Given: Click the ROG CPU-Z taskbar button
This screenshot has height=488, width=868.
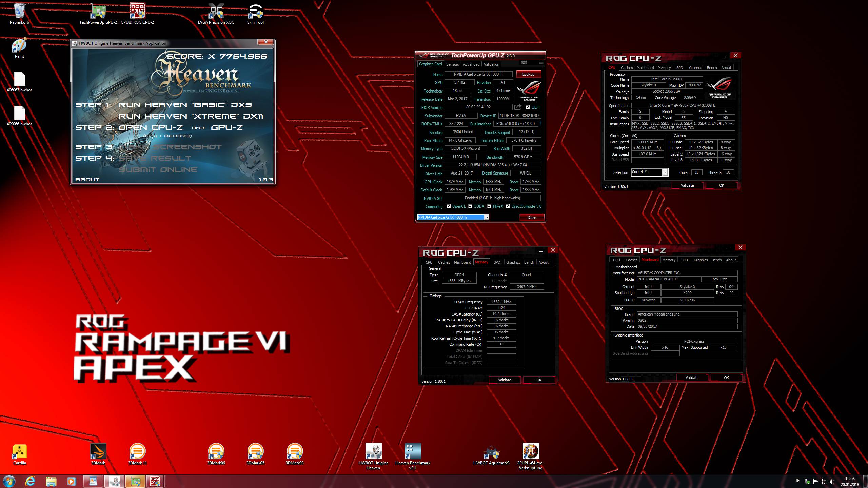Looking at the screenshot, I should [x=155, y=481].
